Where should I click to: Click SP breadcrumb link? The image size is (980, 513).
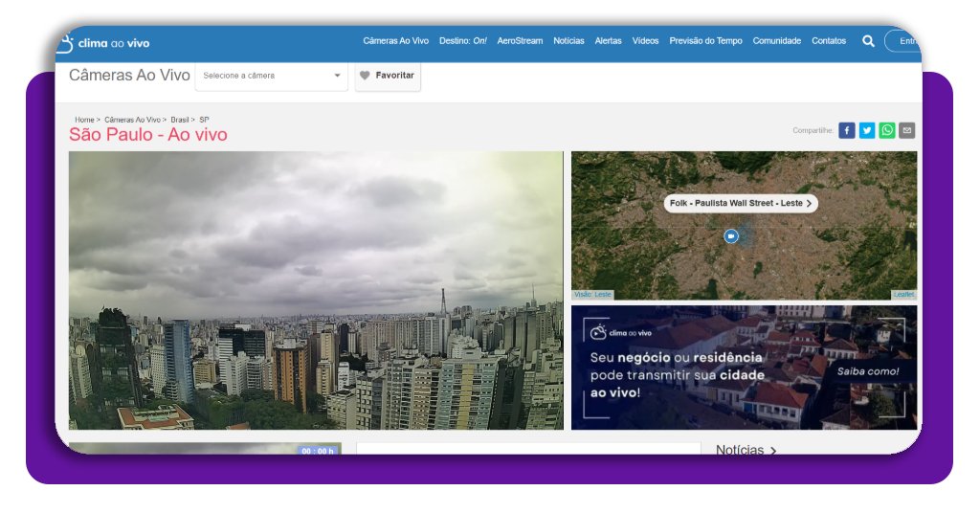pos(204,120)
